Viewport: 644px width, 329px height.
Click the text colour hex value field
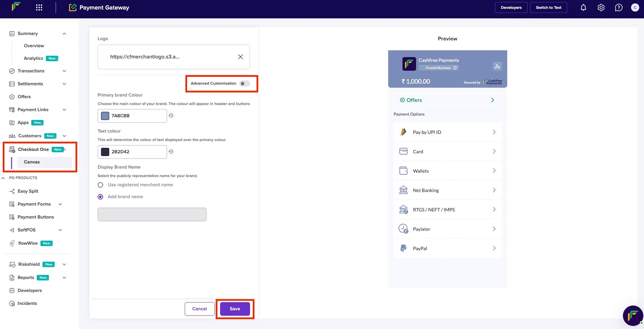click(x=132, y=152)
